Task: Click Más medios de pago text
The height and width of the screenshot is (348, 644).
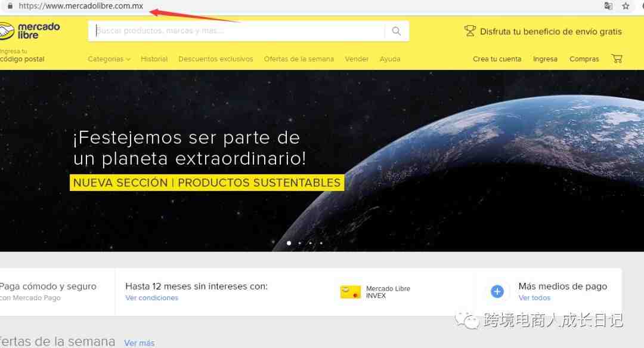Action: [563, 287]
